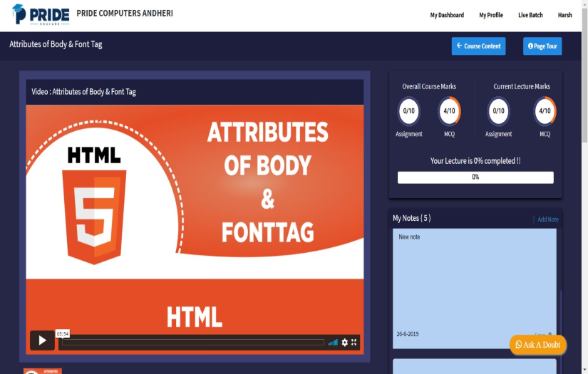The width and height of the screenshot is (588, 374).
Task: Open Ask A Doubt WhatsApp button
Action: [537, 345]
